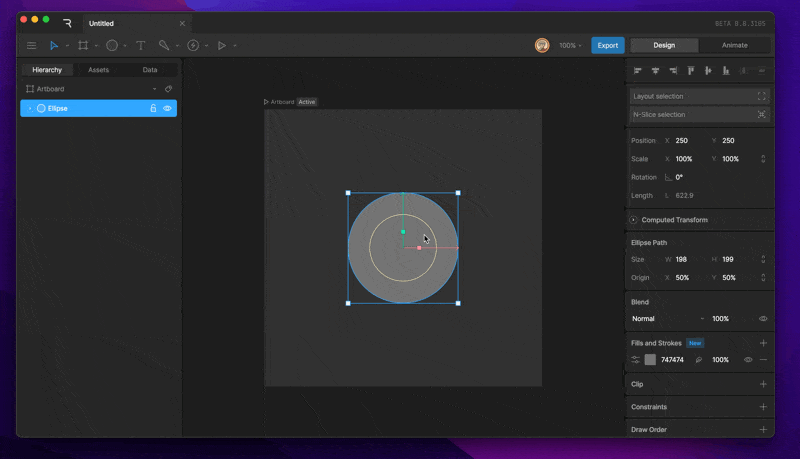Align selection to bottom edges
This screenshot has height=459, width=800.
click(x=726, y=70)
